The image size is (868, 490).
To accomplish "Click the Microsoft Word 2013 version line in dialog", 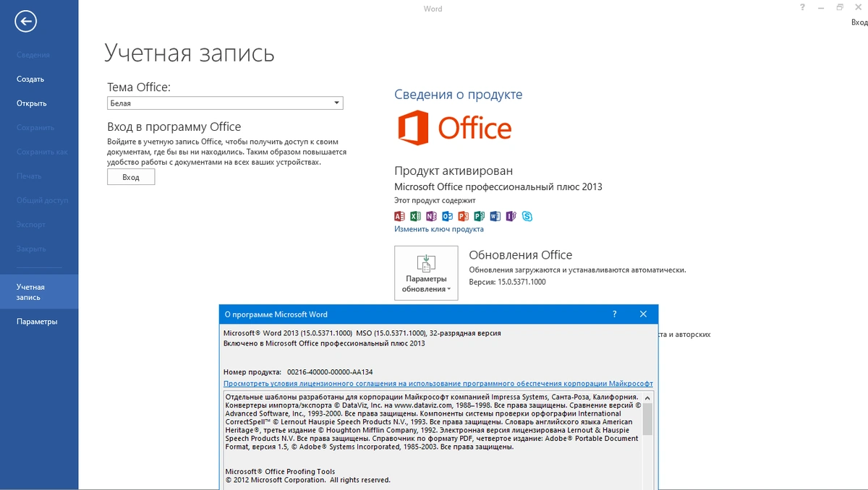I will point(362,333).
